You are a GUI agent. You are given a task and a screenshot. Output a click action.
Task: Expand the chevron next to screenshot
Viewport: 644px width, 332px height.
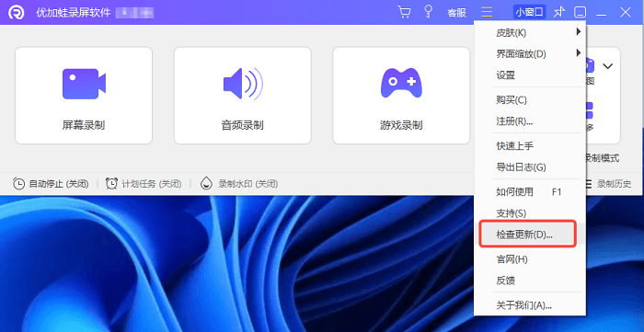click(608, 65)
